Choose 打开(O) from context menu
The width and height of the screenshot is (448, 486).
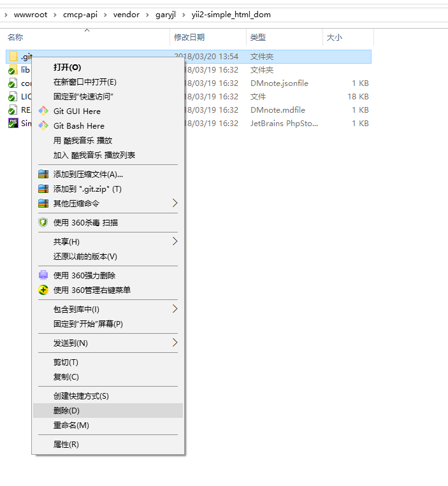(x=108, y=68)
